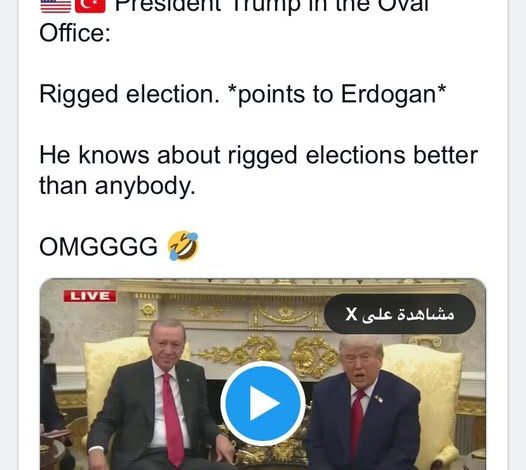Play the embedded Oval Office video
The width and height of the screenshot is (526, 470).
[x=263, y=403]
